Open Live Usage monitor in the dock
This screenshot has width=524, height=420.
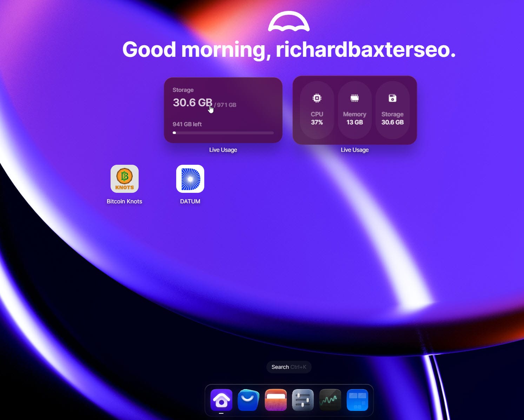(330, 400)
